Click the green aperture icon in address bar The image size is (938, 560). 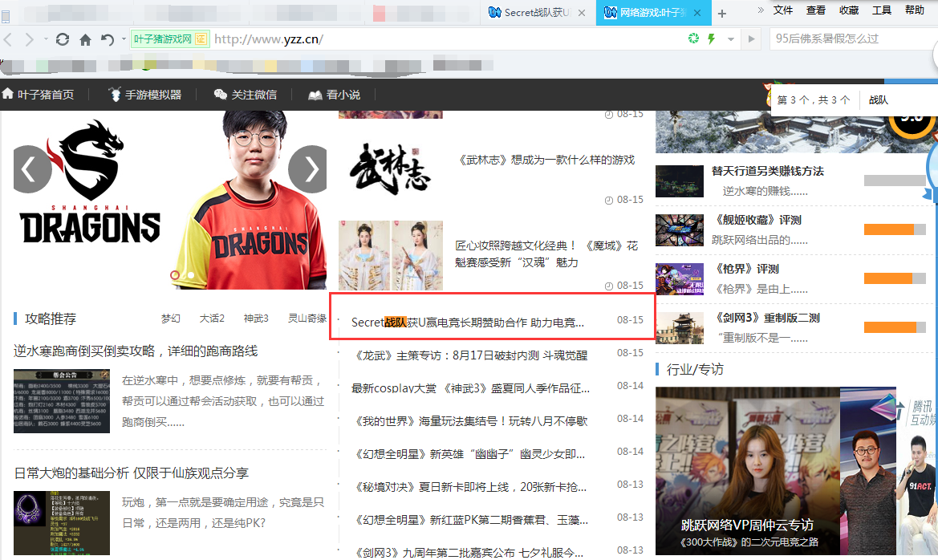693,39
